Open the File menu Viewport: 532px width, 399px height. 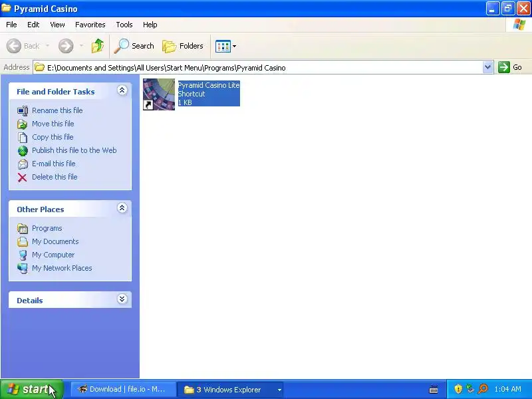(x=11, y=25)
